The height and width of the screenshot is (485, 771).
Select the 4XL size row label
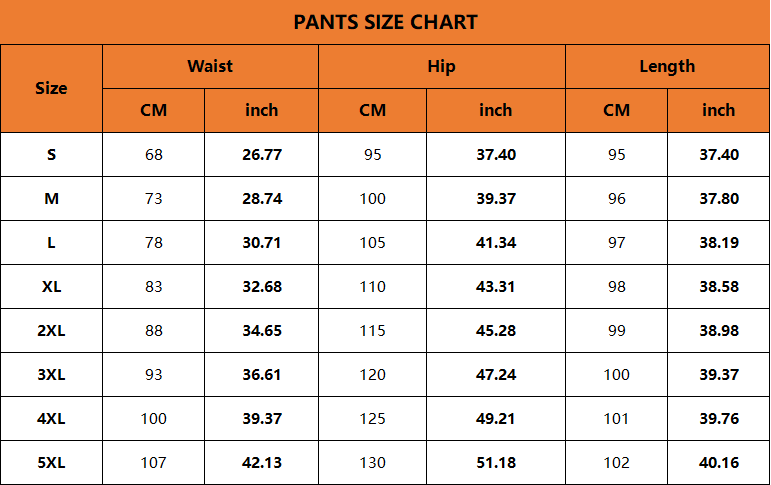point(51,418)
